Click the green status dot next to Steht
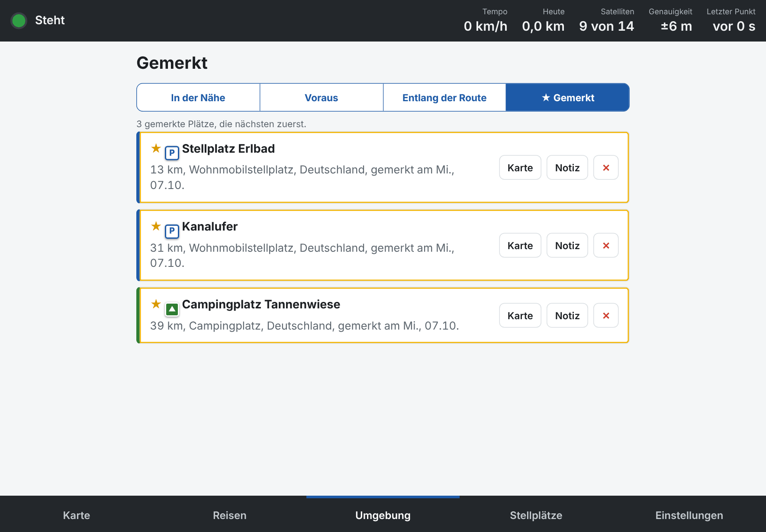The width and height of the screenshot is (766, 532). click(19, 20)
